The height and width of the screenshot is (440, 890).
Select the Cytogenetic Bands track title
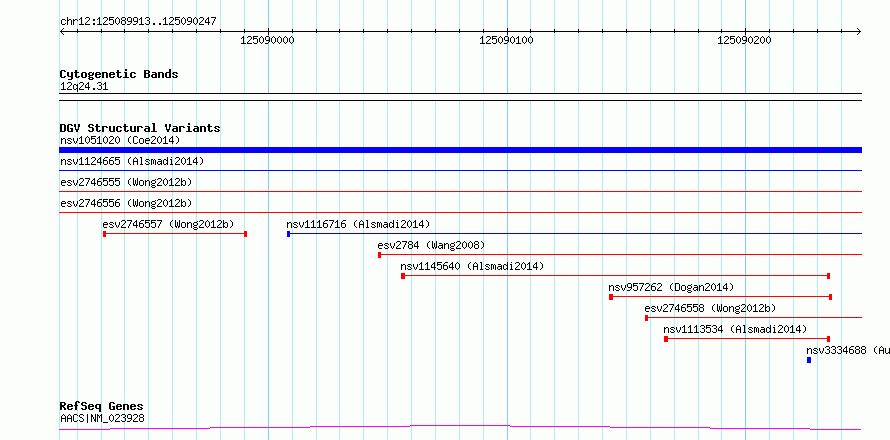tap(119, 74)
